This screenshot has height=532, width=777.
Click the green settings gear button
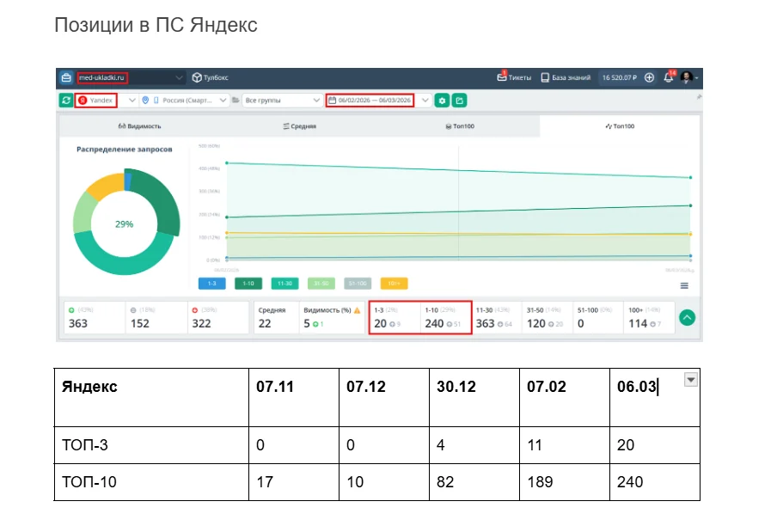442,101
